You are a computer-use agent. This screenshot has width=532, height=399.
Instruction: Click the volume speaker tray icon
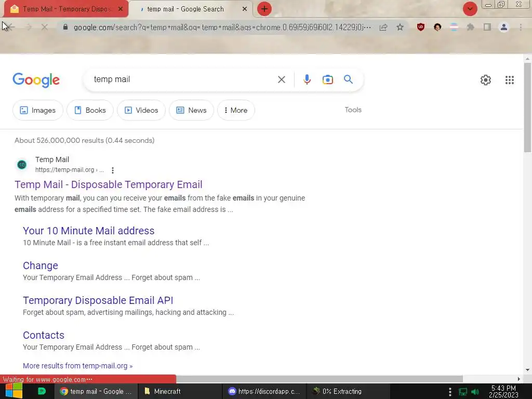[x=475, y=392]
